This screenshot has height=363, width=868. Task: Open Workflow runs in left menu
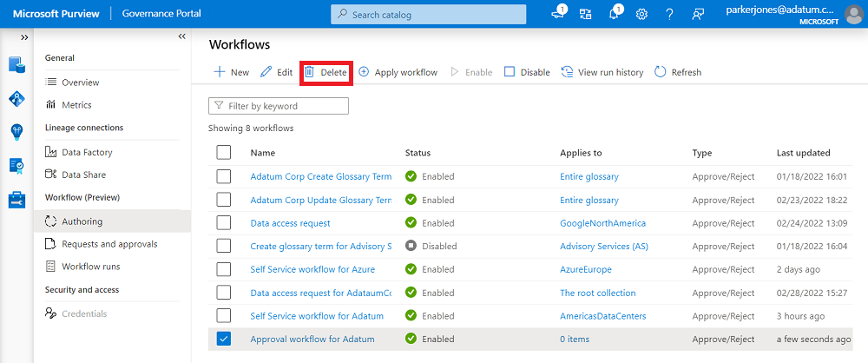point(91,267)
